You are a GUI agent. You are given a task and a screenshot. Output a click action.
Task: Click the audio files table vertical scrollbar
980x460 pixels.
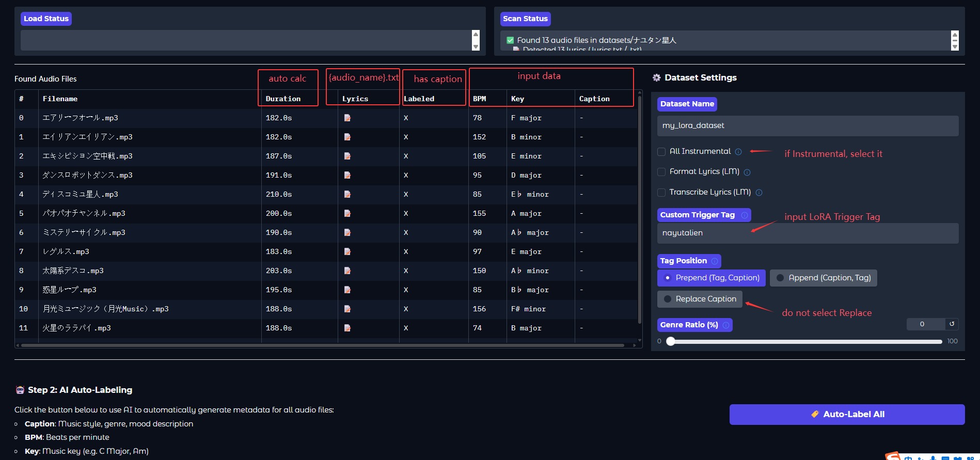tap(640, 209)
